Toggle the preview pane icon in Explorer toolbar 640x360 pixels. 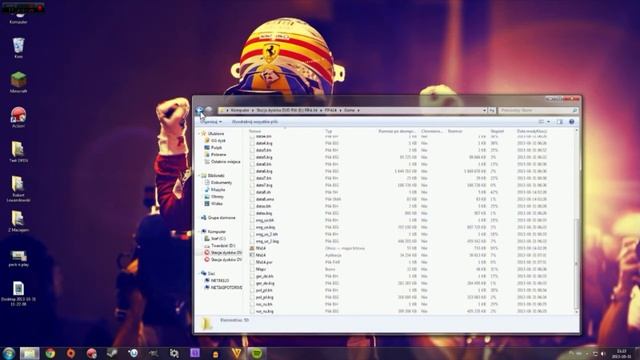click(x=560, y=122)
